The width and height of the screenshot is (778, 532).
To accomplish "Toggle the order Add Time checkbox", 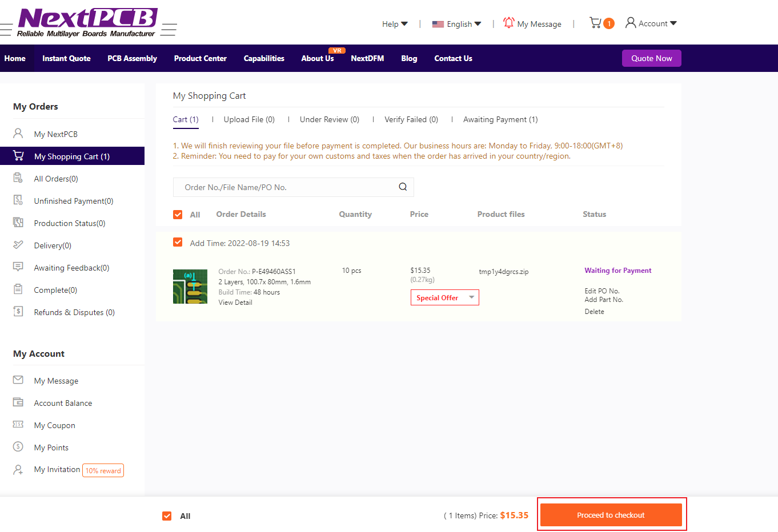I will pyautogui.click(x=178, y=243).
